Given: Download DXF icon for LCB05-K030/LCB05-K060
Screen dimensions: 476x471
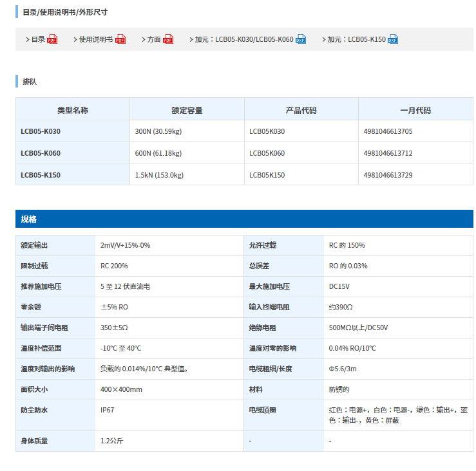Looking at the screenshot, I should click(x=301, y=39).
